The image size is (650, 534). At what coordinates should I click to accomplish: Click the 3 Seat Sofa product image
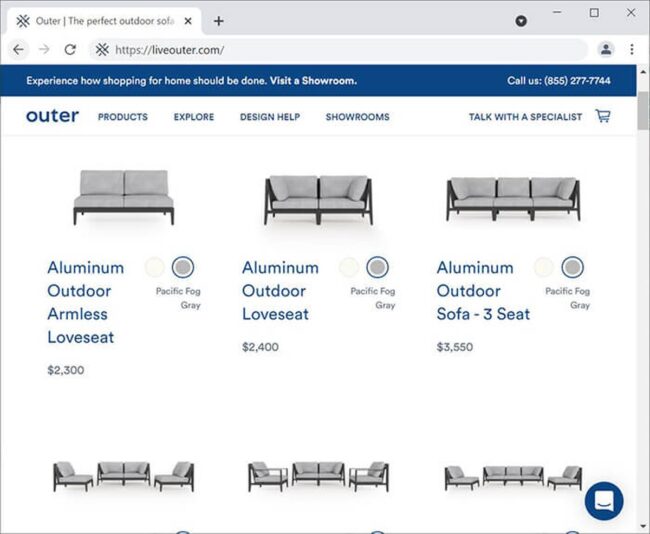click(x=513, y=199)
